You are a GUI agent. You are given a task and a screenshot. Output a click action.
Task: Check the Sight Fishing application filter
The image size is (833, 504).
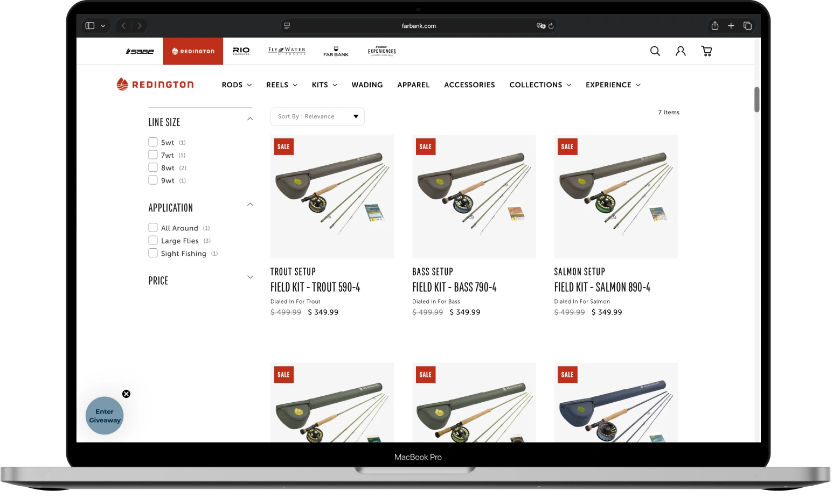click(x=153, y=253)
